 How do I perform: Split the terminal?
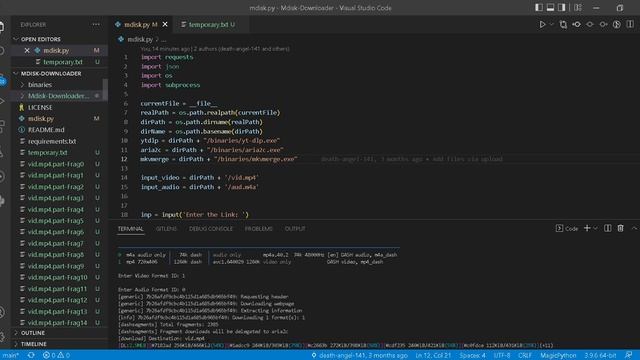608,229
